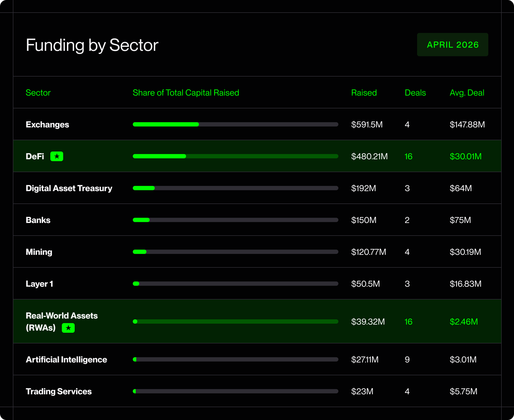Sort by the Sector column header
514x420 pixels.
38,93
